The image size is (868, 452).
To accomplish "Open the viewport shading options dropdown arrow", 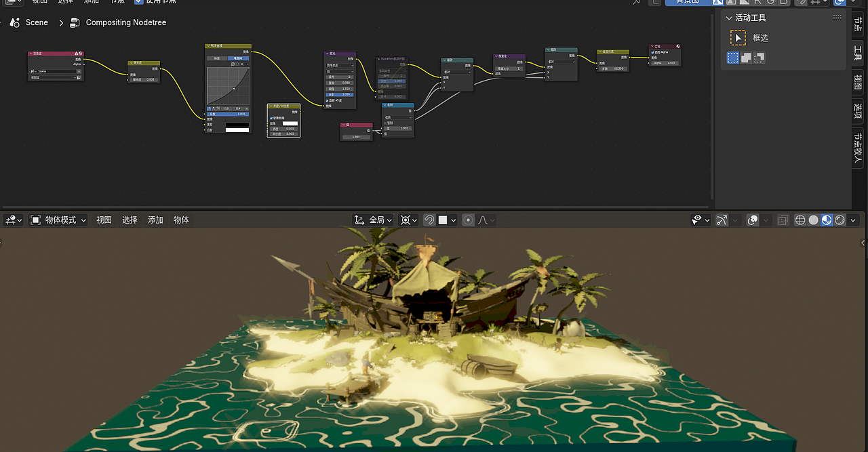I will (853, 220).
